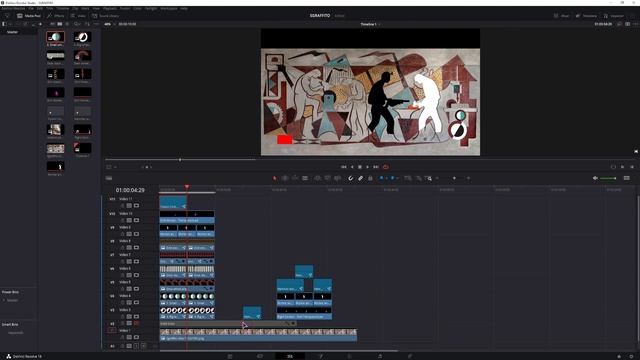
Task: Open the Effects panel button
Action: tap(56, 16)
